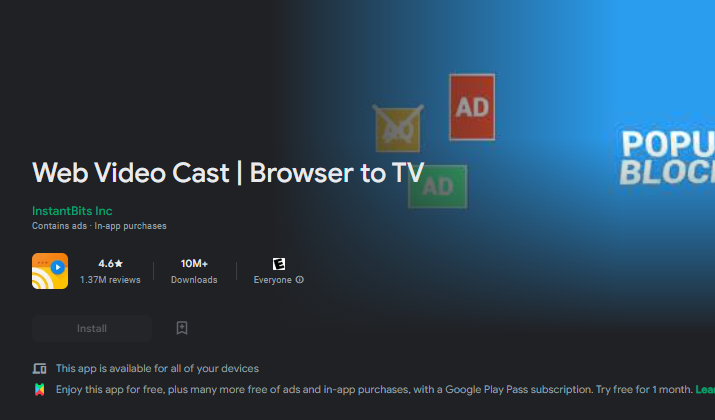The width and height of the screenshot is (715, 420).
Task: Click the red AD graphic in banner
Action: [472, 107]
